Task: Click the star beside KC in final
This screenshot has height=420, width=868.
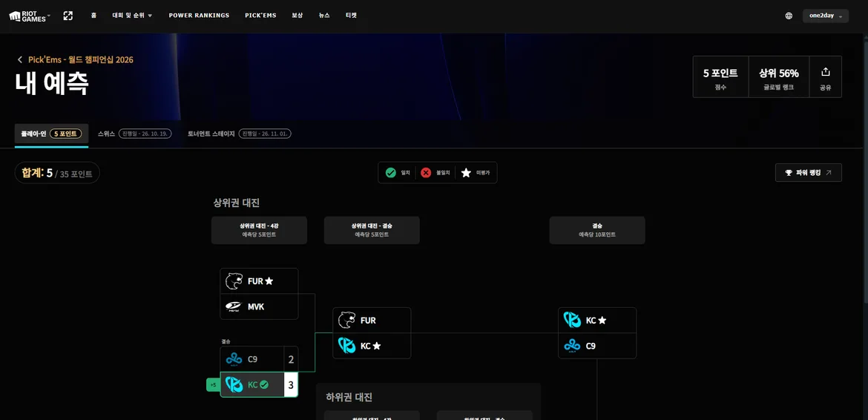Action: pyautogui.click(x=602, y=321)
